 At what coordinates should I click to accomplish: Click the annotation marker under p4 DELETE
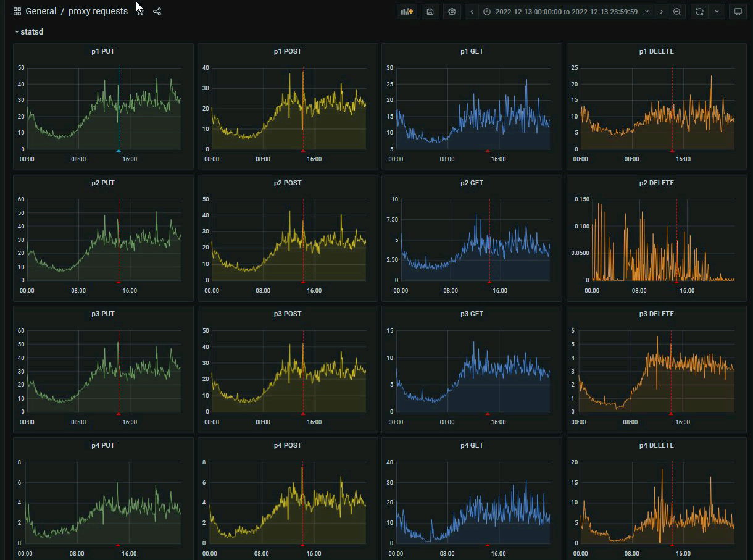(672, 545)
